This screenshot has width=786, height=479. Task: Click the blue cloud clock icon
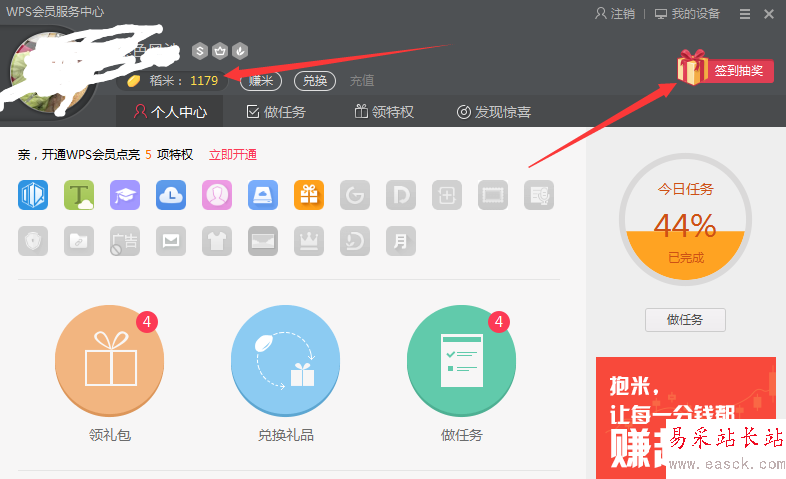[x=171, y=195]
